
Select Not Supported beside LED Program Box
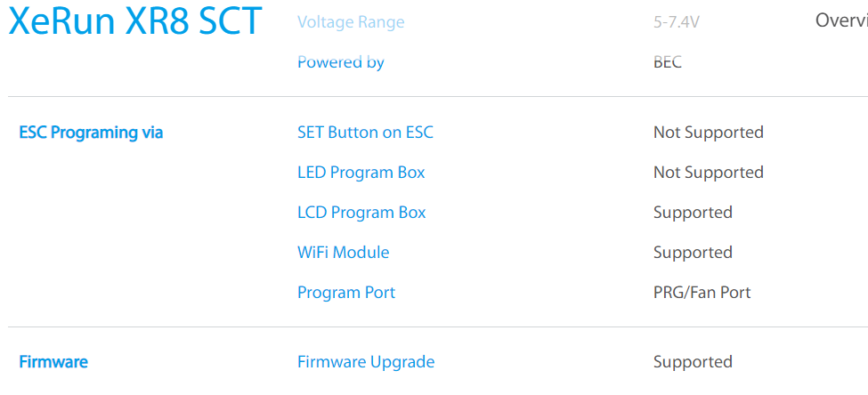click(x=708, y=173)
